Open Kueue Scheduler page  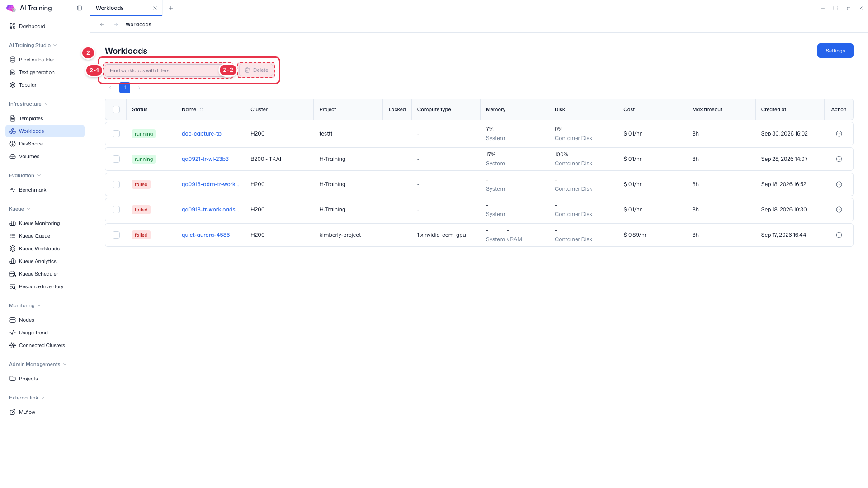(x=45, y=274)
